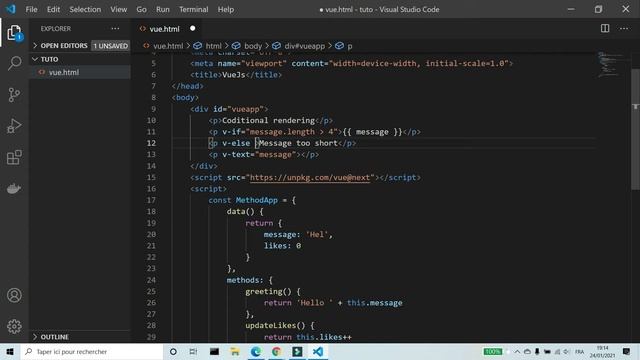Click the 1 UNSAVED badge
This screenshot has height=360, width=640.
point(111,46)
